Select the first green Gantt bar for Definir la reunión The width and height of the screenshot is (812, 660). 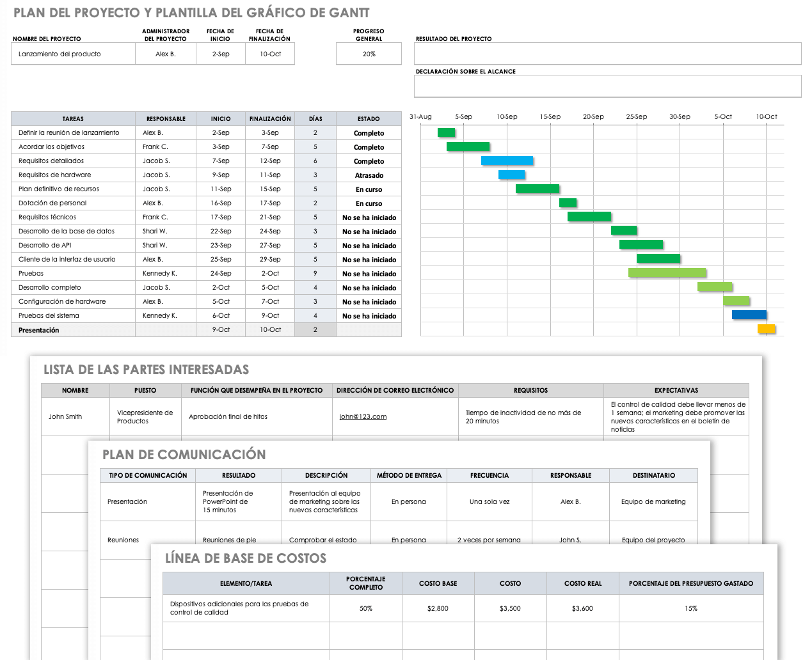pyautogui.click(x=446, y=132)
